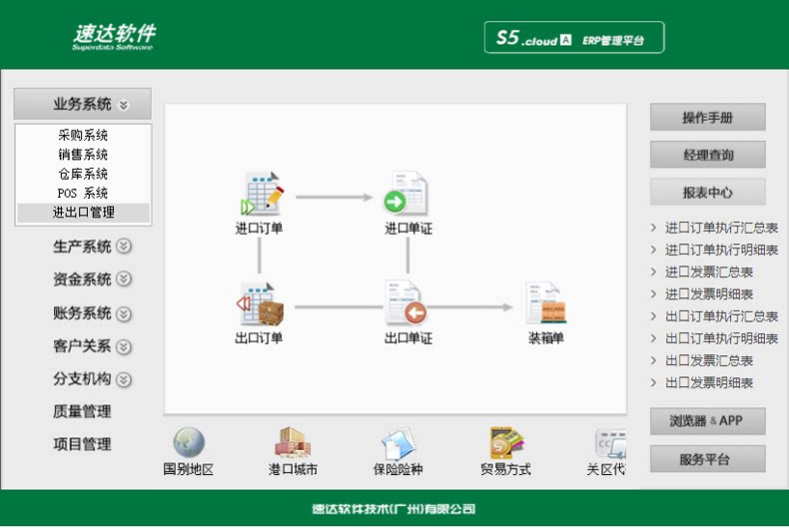
Task: Open the 出口订单 export order icon
Action: [x=260, y=303]
